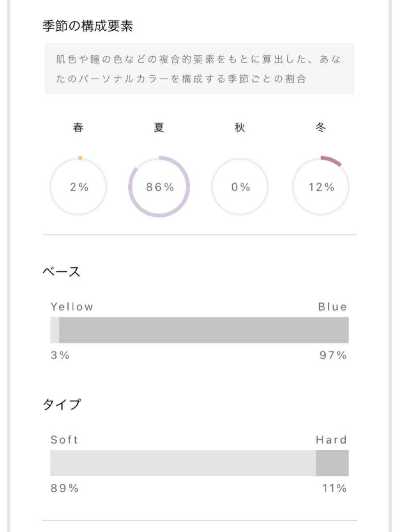Tap the 冬 season label

(321, 127)
